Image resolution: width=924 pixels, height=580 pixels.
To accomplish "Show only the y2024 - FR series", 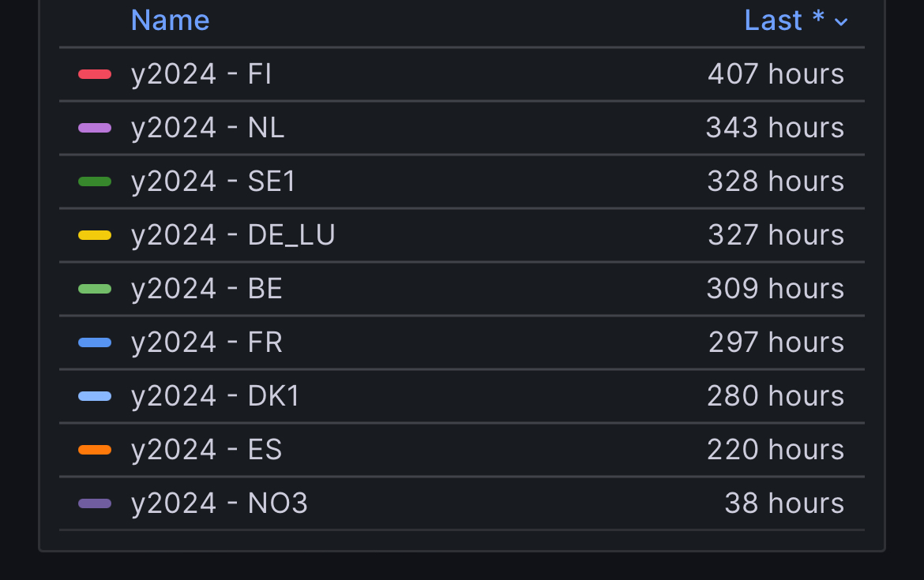I will click(x=207, y=342).
